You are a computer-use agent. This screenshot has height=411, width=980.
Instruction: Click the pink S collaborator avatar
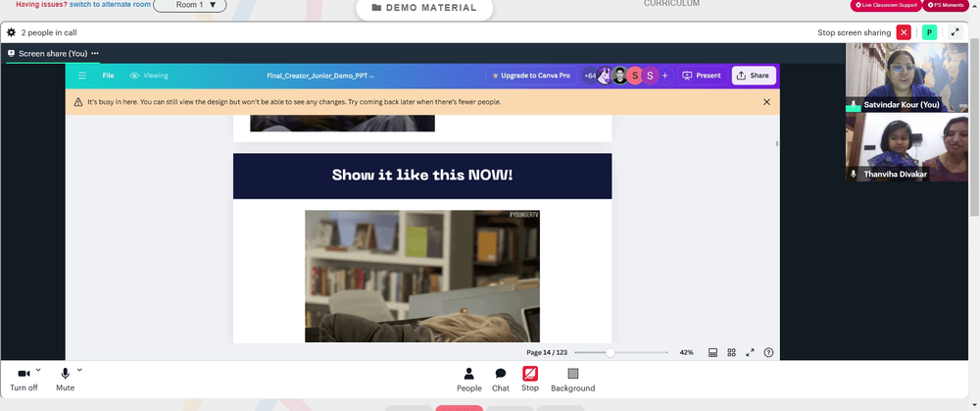point(634,76)
